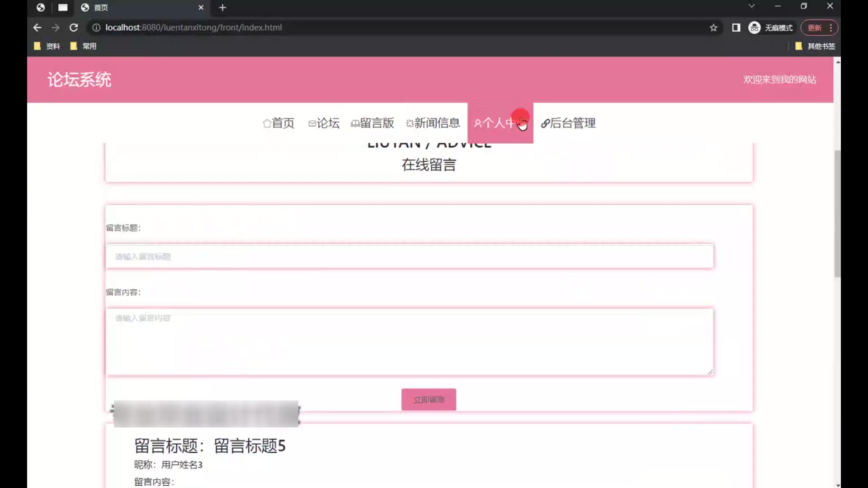Image resolution: width=868 pixels, height=488 pixels.
Task: Open the 资料 bookmarks folder
Action: [x=47, y=46]
